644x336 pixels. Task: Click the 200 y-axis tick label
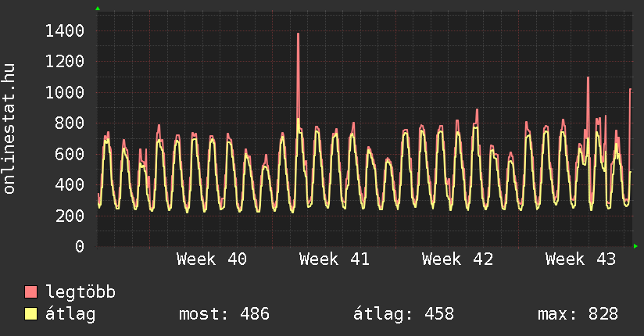pyautogui.click(x=70, y=216)
